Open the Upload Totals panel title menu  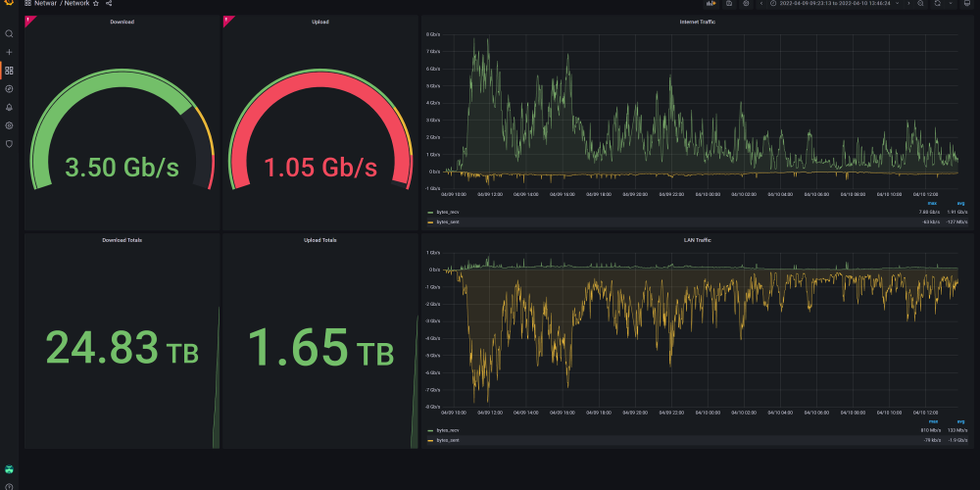coord(320,239)
